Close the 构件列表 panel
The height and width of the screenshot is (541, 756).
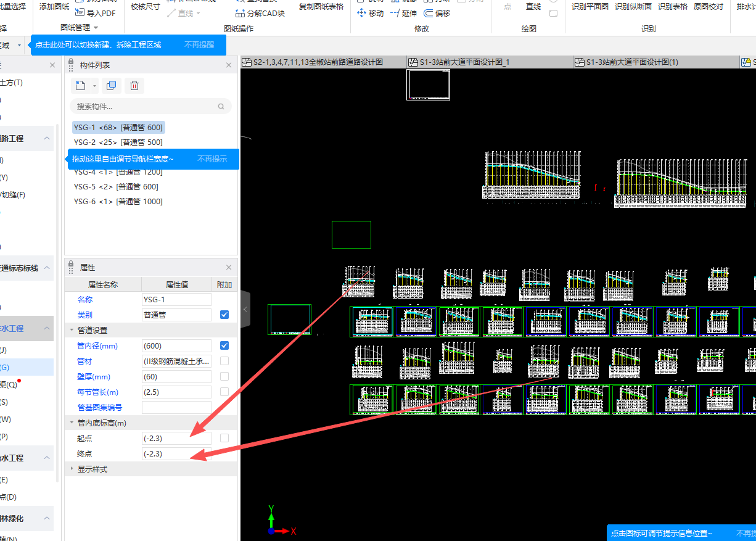click(x=229, y=65)
